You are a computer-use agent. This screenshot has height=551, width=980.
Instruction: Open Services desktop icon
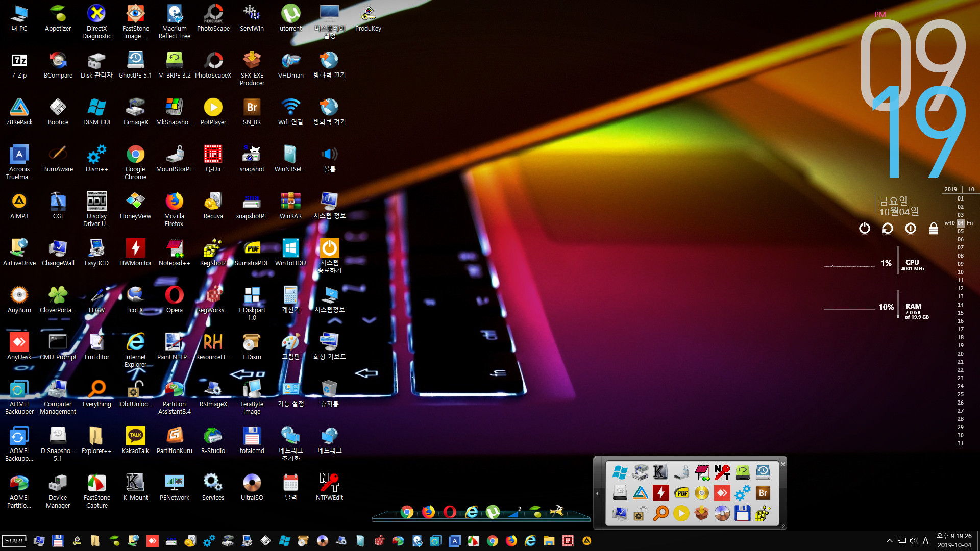click(x=213, y=488)
